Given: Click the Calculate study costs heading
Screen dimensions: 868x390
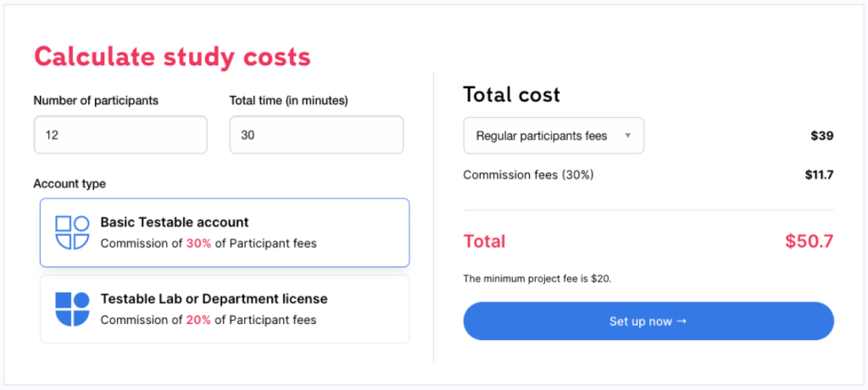Looking at the screenshot, I should pyautogui.click(x=172, y=57).
